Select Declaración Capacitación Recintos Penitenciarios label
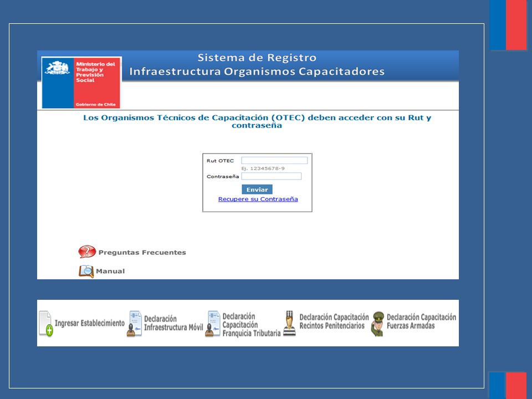Viewport: 532px width, 399px height. 334,321
